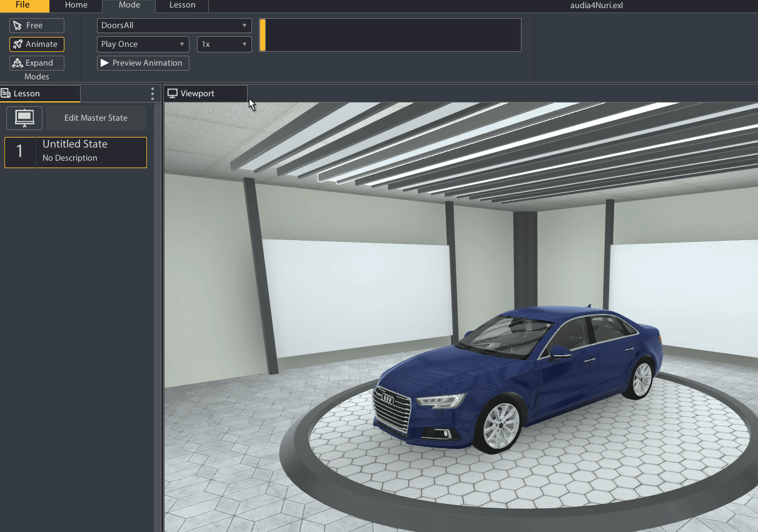Viewport: 758px width, 532px height.
Task: Click Preview Animation button
Action: (x=143, y=63)
